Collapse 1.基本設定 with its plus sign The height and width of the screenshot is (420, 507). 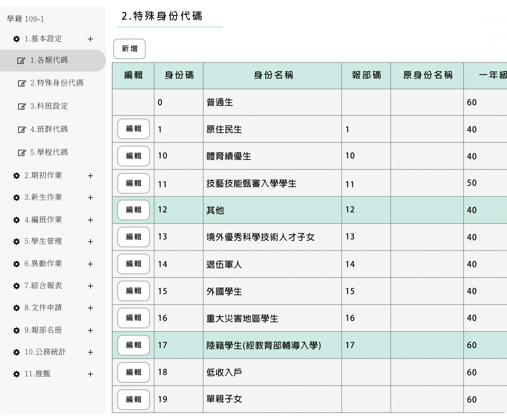click(x=91, y=39)
